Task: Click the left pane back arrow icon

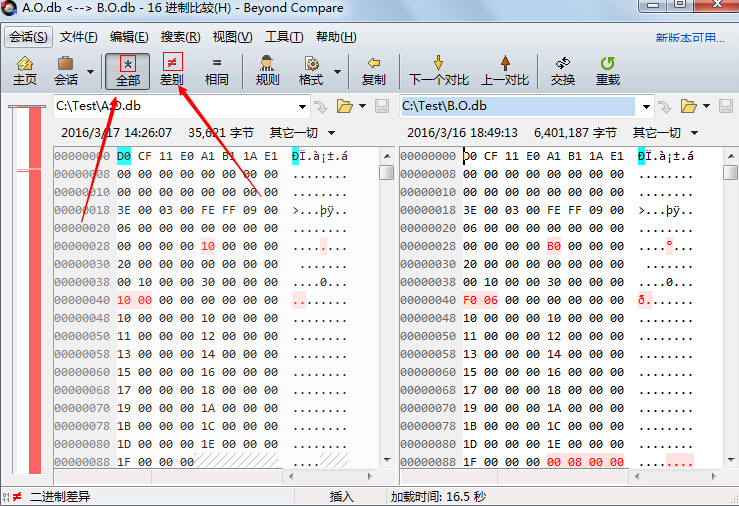Action: (x=321, y=107)
